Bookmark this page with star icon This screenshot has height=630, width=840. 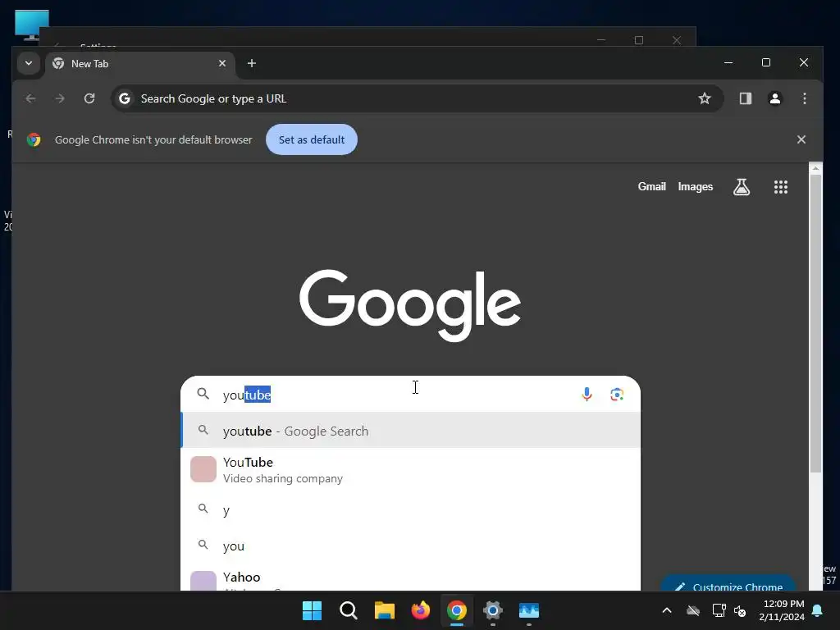pos(705,98)
